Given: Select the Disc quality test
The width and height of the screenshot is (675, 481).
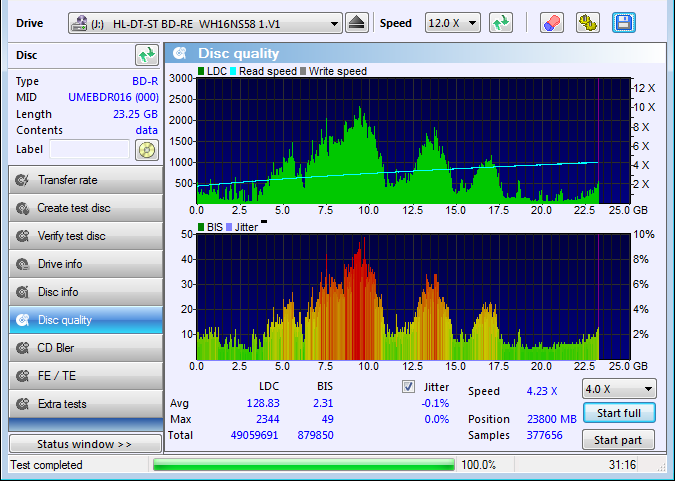Looking at the screenshot, I should [86, 320].
